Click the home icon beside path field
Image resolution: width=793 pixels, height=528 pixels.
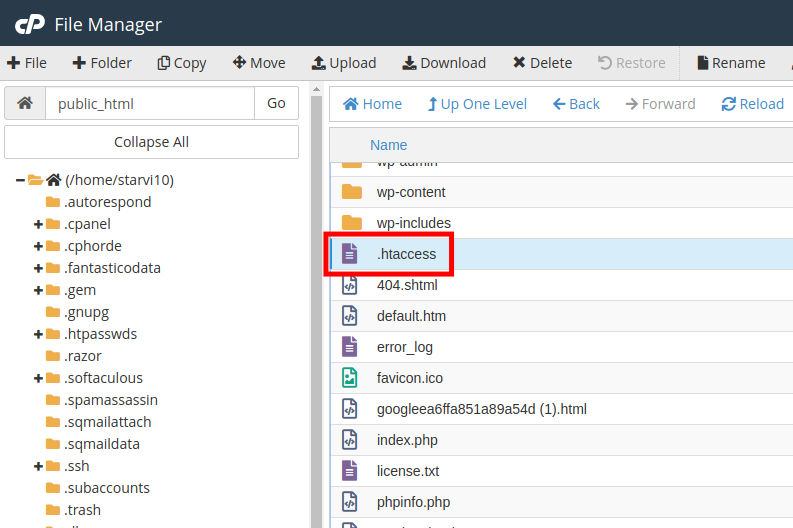[25, 103]
